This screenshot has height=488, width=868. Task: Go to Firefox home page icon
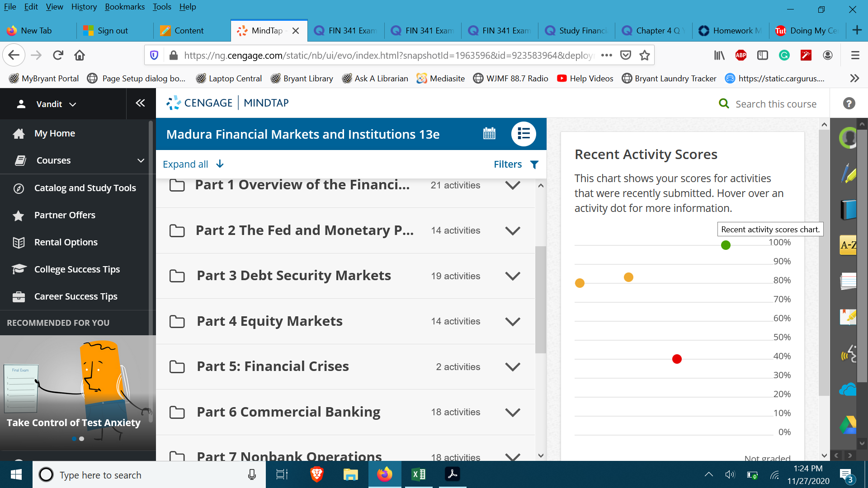(80, 55)
